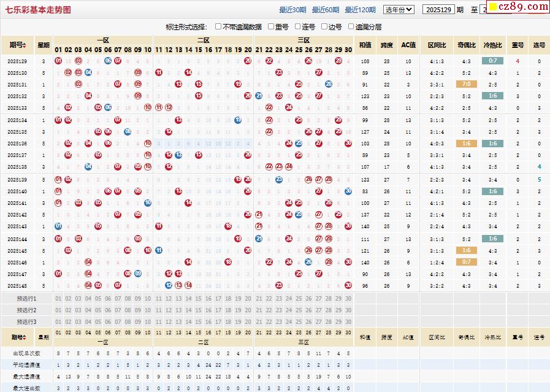Click the period number 2025140

(17, 191)
